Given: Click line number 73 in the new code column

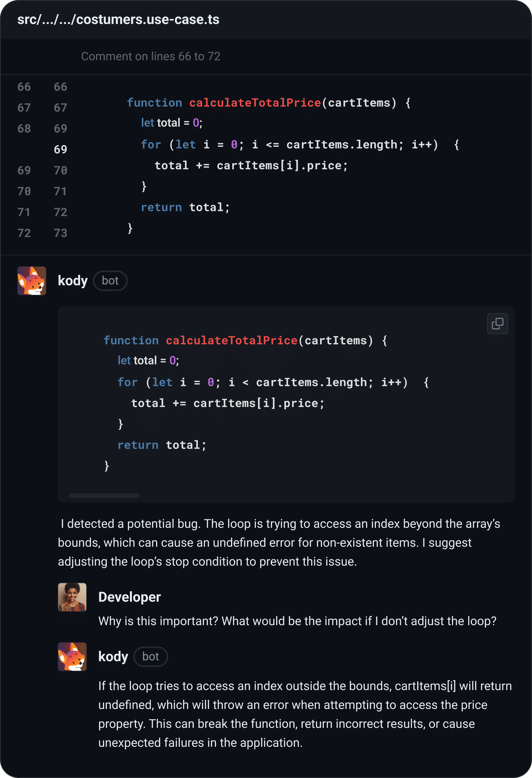Looking at the screenshot, I should pyautogui.click(x=61, y=232).
